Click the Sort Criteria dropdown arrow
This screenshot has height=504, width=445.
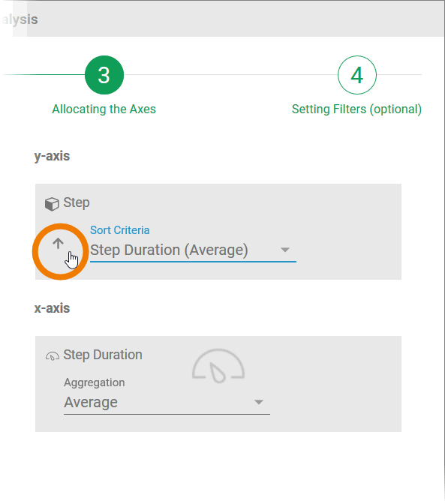285,250
